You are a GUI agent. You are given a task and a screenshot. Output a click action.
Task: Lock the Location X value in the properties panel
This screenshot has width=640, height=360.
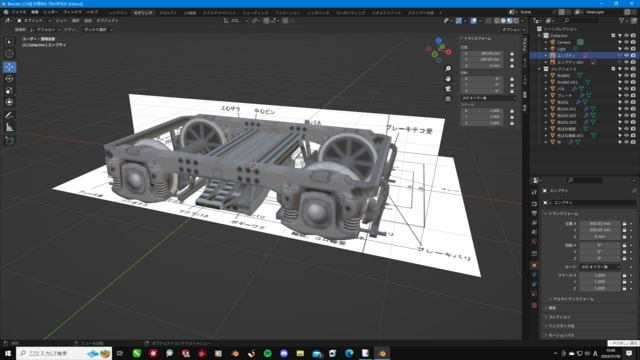(x=624, y=224)
